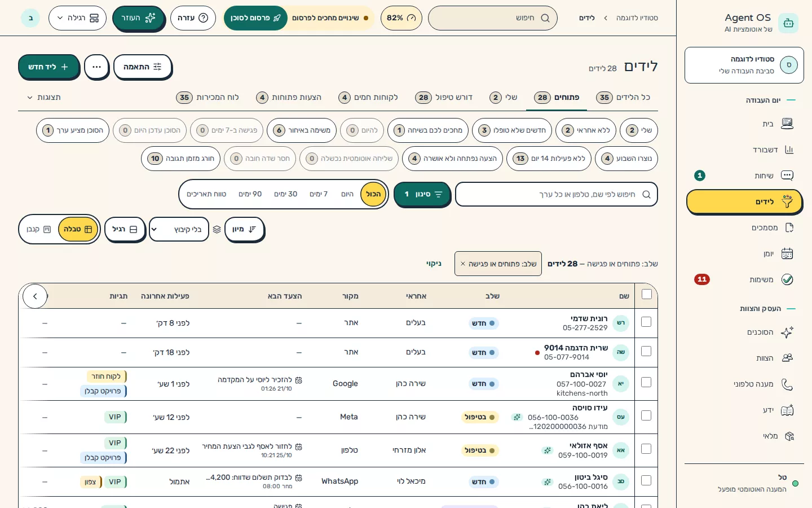Click the ליד חדש new lead button
812x508 pixels.
(x=48, y=67)
